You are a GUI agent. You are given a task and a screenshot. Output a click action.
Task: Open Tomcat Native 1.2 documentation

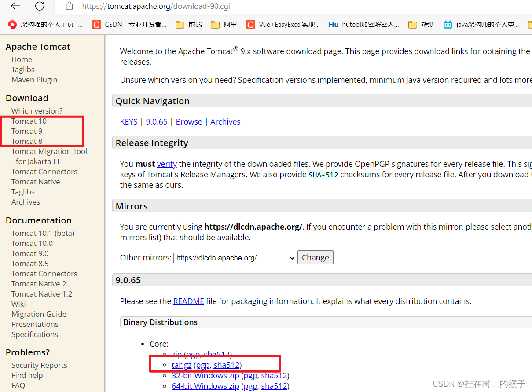pos(42,294)
